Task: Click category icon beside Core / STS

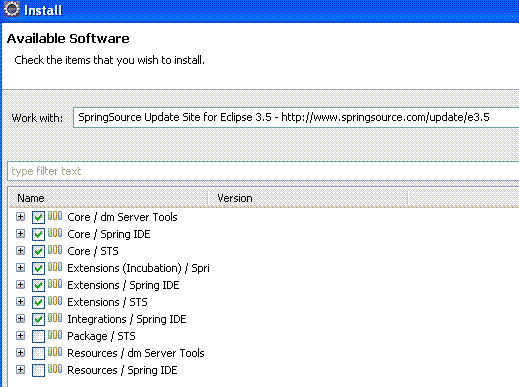Action: [x=55, y=250]
